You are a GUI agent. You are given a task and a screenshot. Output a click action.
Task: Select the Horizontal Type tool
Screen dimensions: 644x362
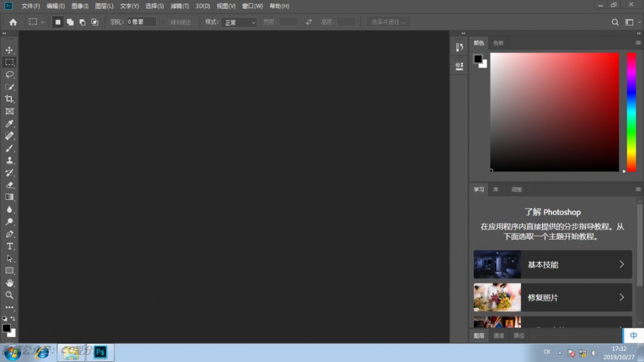coord(10,246)
